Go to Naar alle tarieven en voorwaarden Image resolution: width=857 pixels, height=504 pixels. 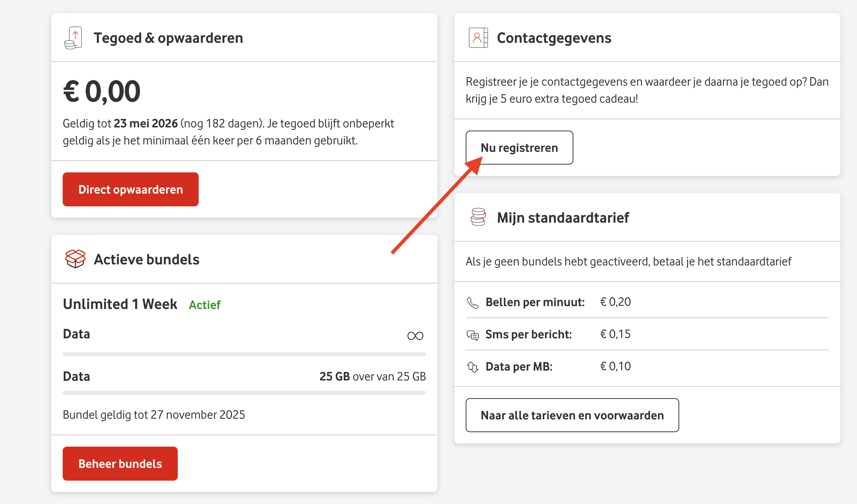tap(572, 415)
